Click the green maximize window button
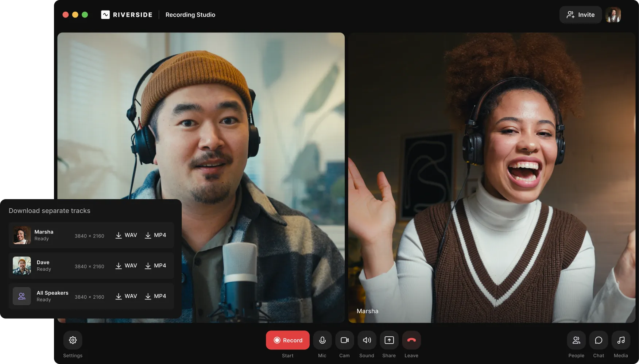Viewport: 639px width, 364px height. click(x=85, y=15)
